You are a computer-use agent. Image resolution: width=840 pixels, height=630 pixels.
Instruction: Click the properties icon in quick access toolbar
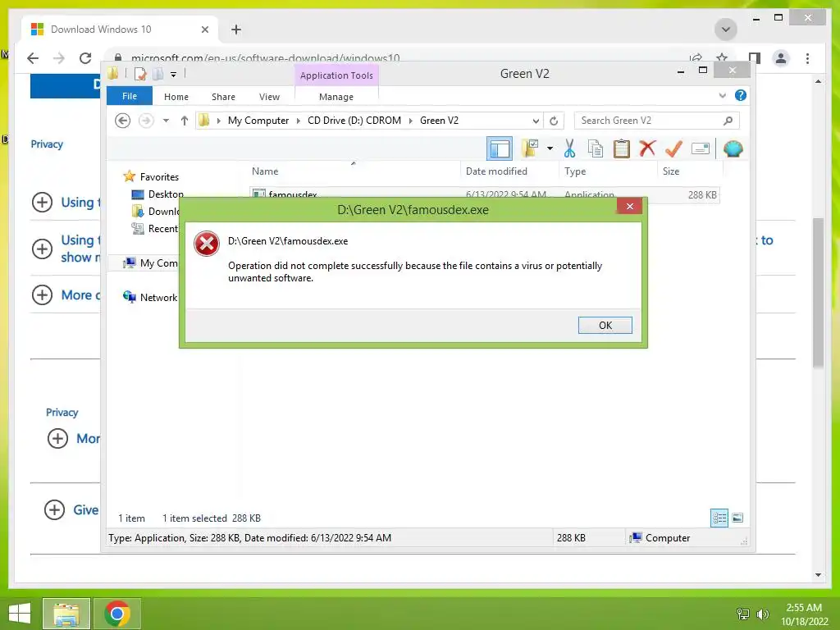click(x=140, y=74)
